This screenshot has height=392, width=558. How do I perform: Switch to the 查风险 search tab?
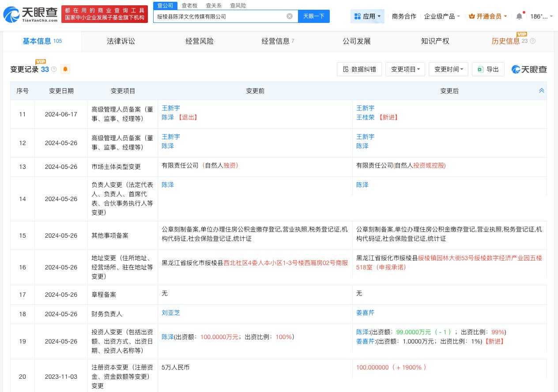tap(238, 6)
